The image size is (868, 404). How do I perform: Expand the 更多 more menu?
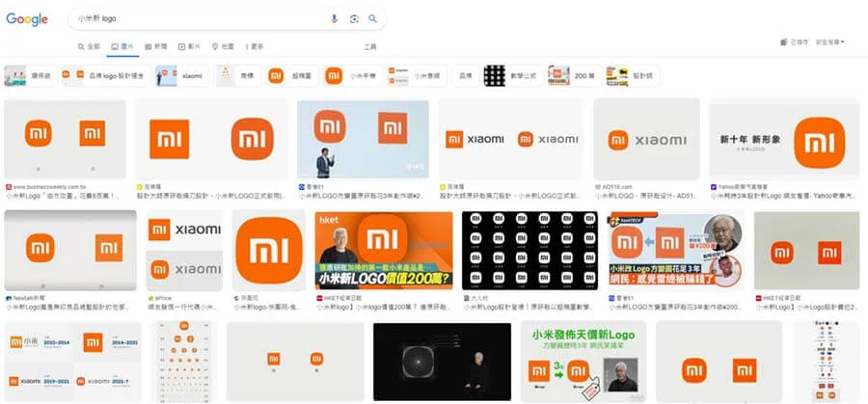tap(254, 46)
